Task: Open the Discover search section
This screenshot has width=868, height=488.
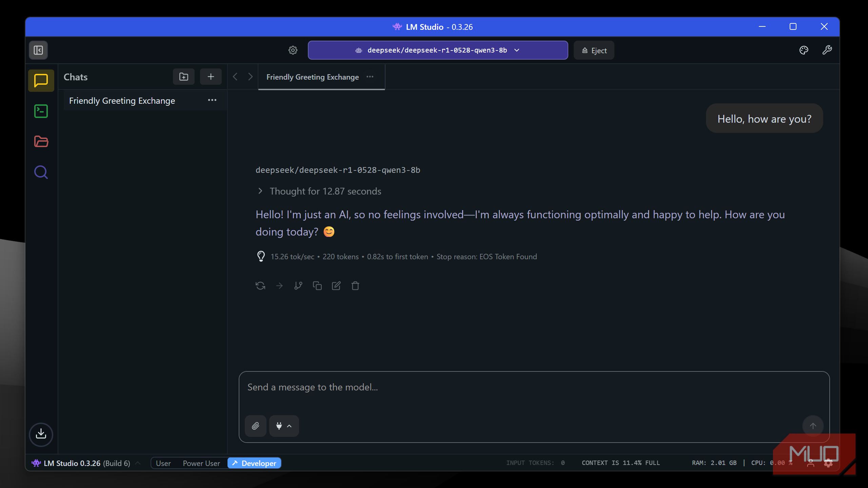Action: pos(41,172)
